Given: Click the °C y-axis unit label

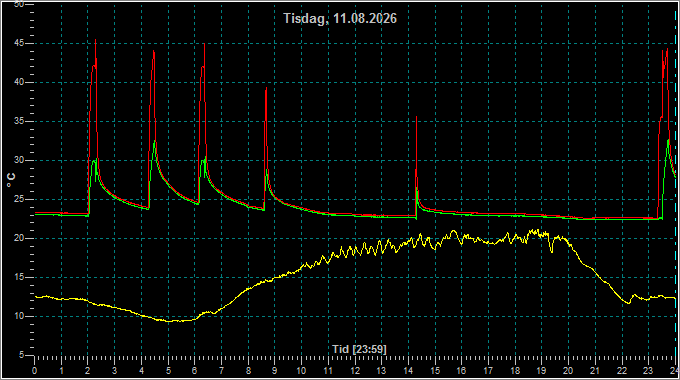Looking at the screenshot, I should click(11, 180).
